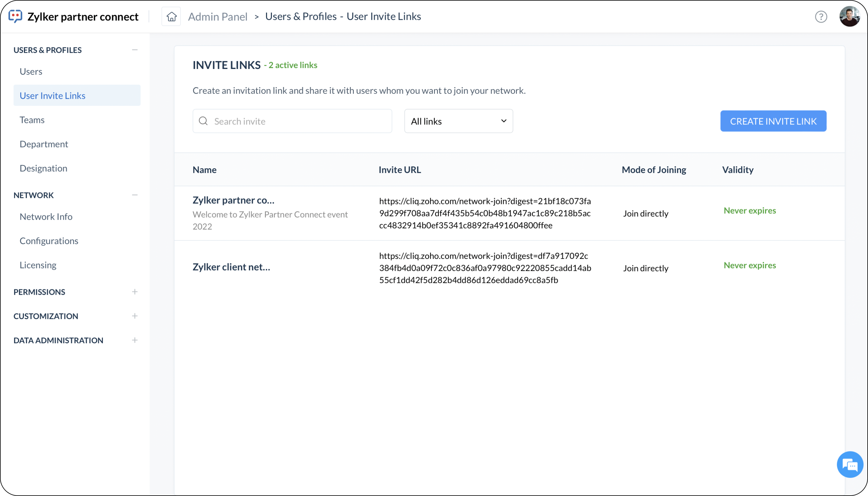Expand the Data Administration section
Image resolution: width=868 pixels, height=496 pixels.
[x=135, y=340]
